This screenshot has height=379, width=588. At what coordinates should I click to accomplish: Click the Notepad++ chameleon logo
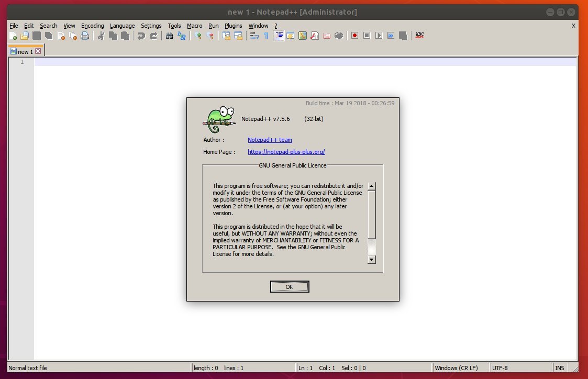(219, 119)
